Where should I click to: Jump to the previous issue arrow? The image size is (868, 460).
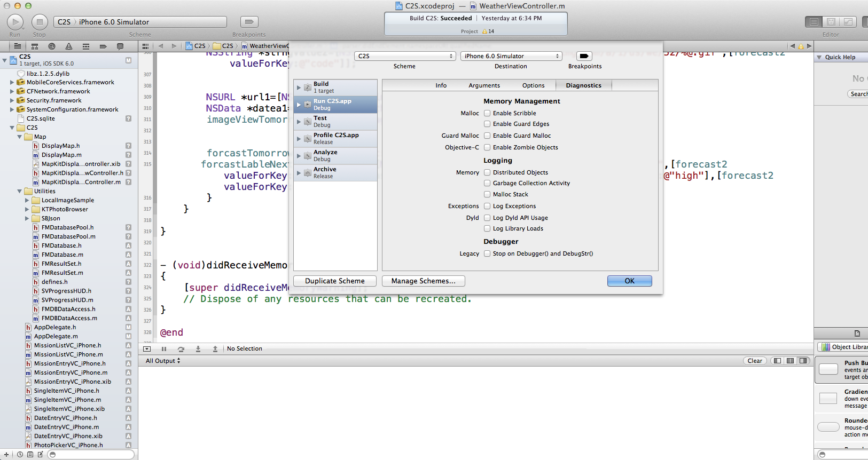click(x=793, y=46)
